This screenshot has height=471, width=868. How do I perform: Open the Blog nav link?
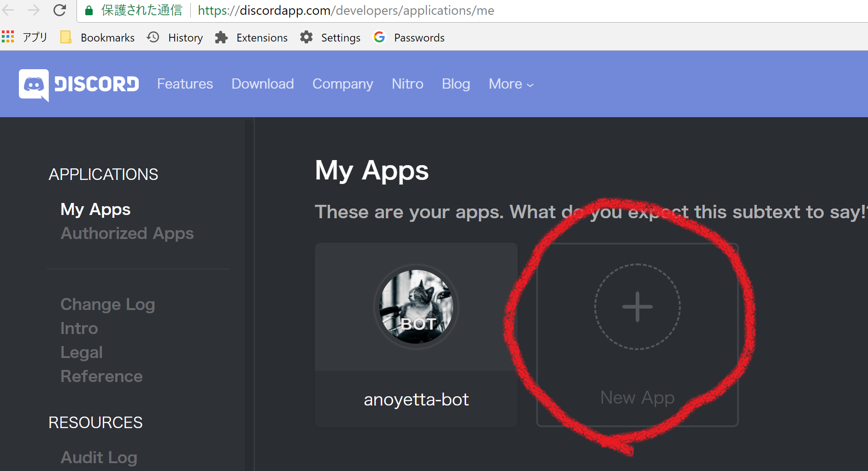point(456,84)
